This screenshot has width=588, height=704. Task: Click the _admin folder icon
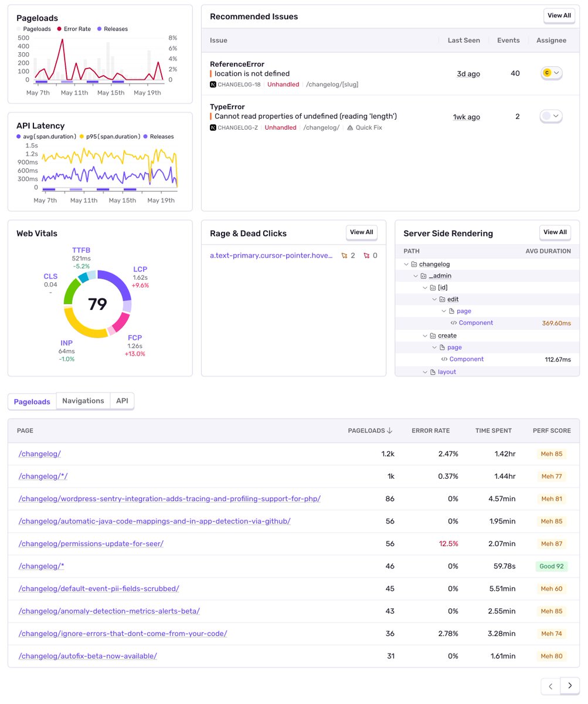click(x=423, y=276)
